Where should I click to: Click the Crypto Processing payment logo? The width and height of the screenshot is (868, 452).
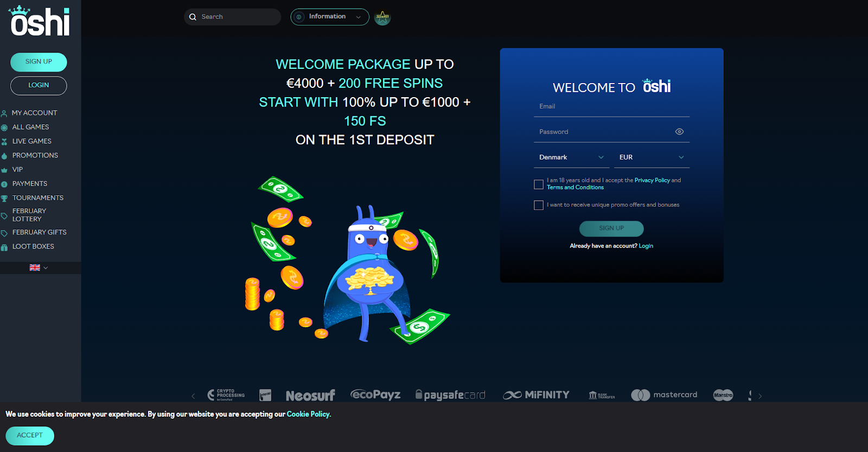coord(226,395)
